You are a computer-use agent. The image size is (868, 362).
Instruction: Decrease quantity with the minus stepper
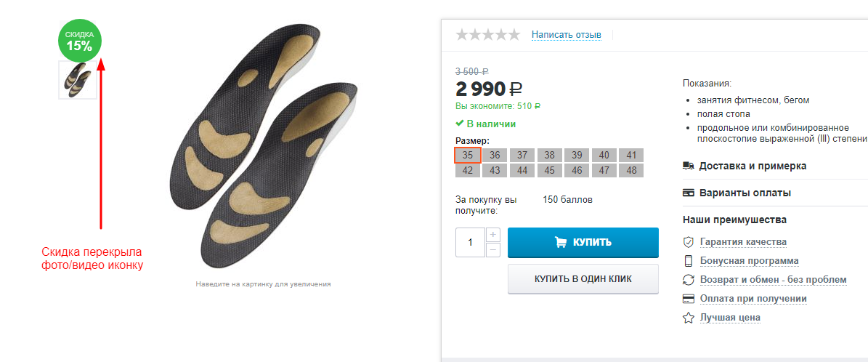point(493,250)
